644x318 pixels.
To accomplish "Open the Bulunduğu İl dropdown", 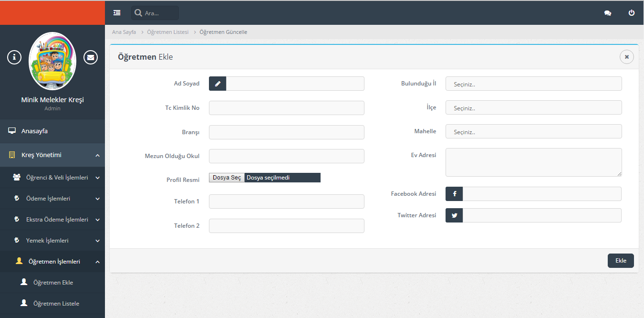I will pyautogui.click(x=533, y=84).
